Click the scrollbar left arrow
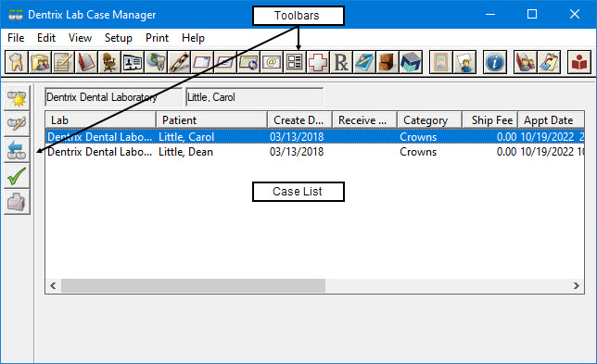 pos(54,285)
